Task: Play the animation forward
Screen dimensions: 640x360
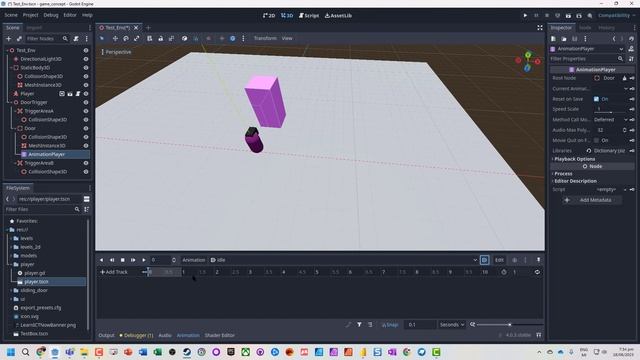Action: (x=144, y=260)
